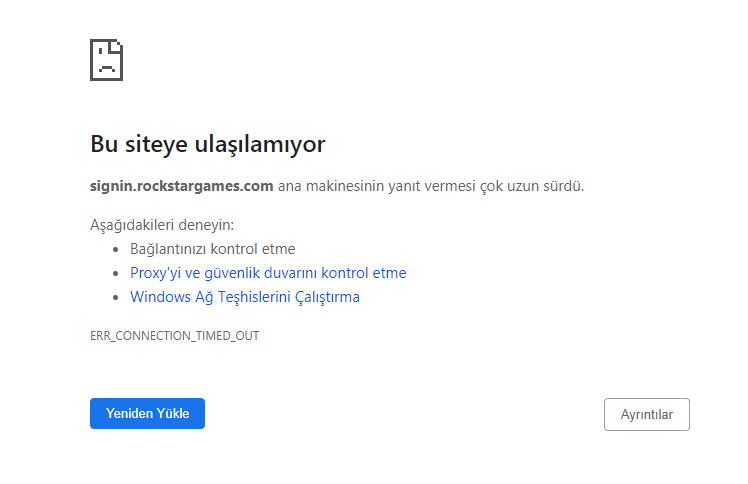Image resolution: width=748 pixels, height=484 pixels.
Task: Open the Proxy'yi ve güvenlik duvarını link
Action: pos(268,273)
